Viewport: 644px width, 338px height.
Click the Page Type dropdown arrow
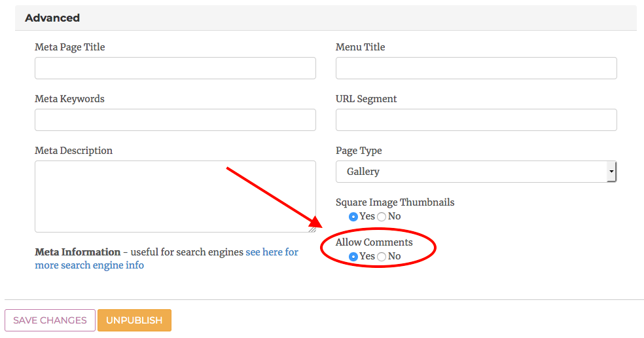pos(611,172)
